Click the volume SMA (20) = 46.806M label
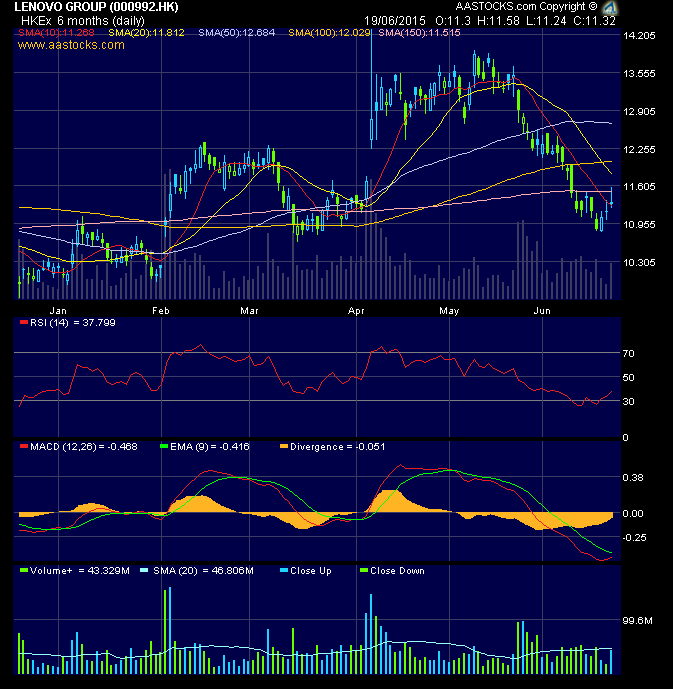The height and width of the screenshot is (689, 673). click(x=203, y=570)
